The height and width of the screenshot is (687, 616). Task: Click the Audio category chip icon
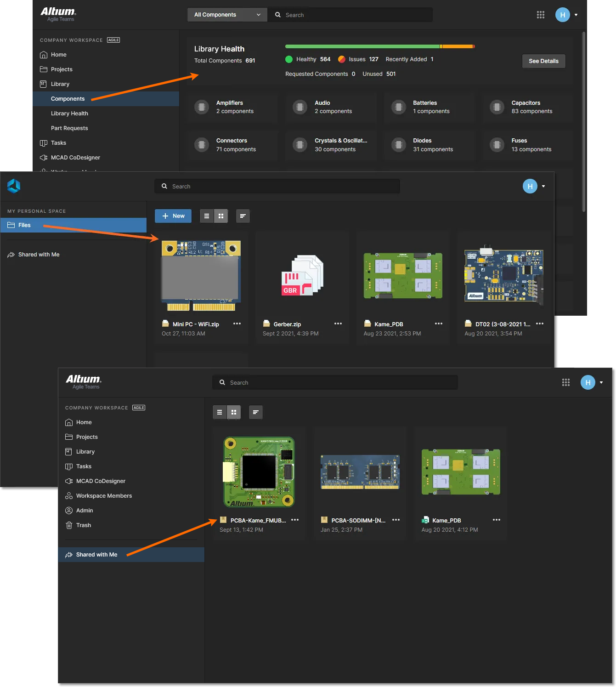300,107
